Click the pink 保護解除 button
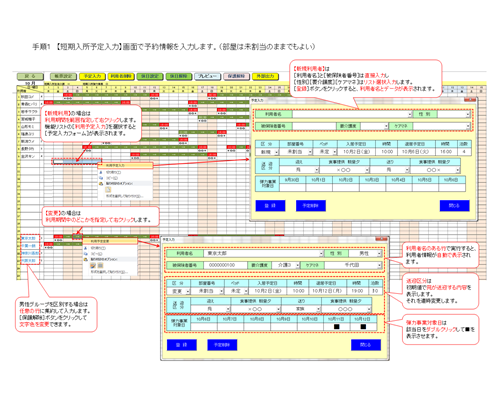Screen dimensions: 500x400 [236, 76]
